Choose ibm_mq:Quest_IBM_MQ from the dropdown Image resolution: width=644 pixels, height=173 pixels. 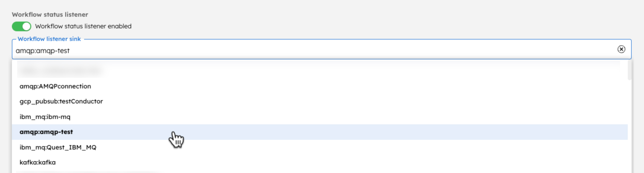pyautogui.click(x=58, y=147)
